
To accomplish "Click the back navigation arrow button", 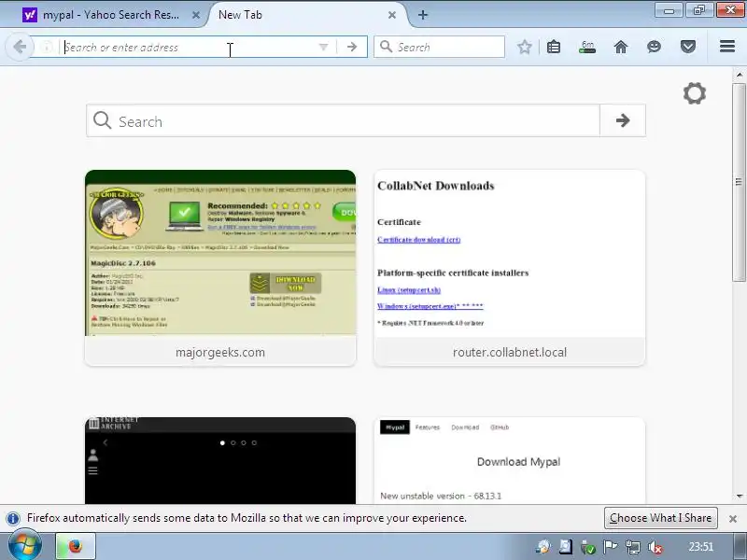I will click(x=20, y=47).
